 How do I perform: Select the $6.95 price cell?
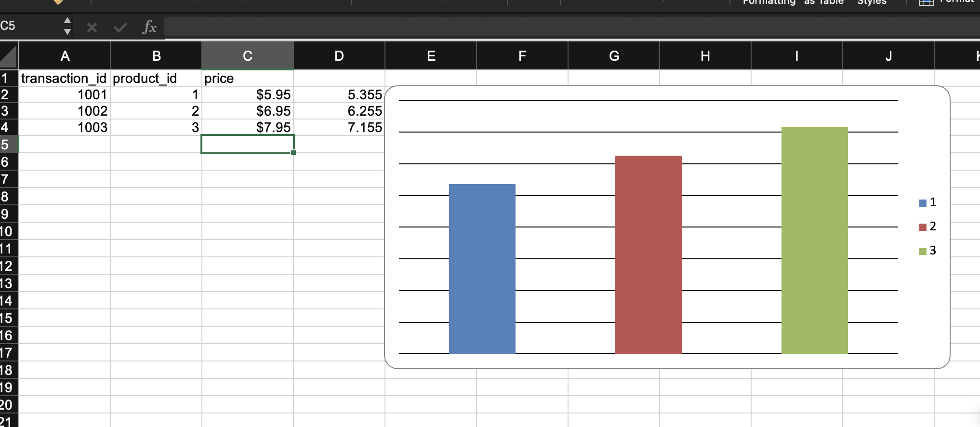point(248,111)
